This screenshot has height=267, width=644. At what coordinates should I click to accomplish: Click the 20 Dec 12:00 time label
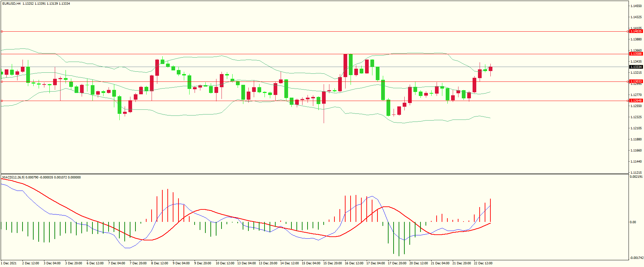pyautogui.click(x=419, y=263)
